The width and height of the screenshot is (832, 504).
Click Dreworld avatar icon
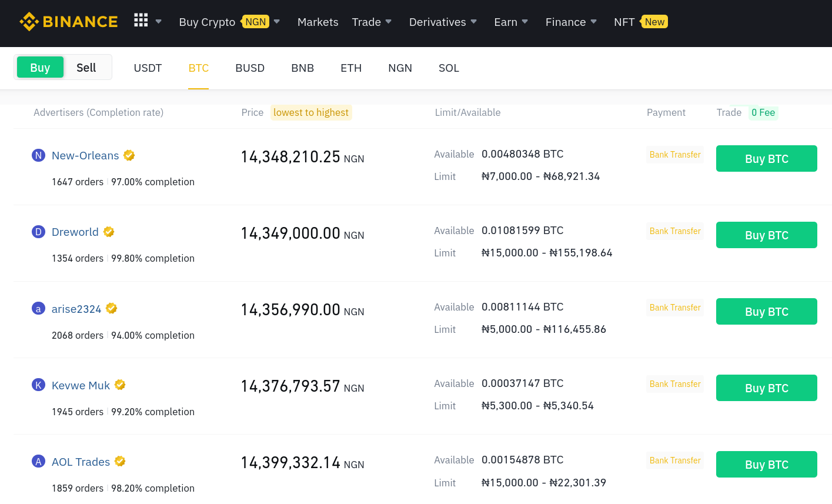(38, 232)
